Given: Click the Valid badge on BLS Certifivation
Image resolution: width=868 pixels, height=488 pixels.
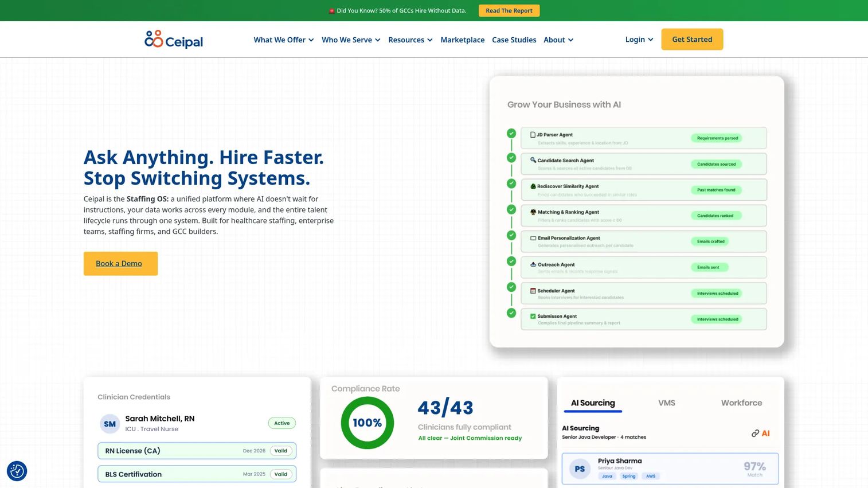Looking at the screenshot, I should tap(281, 474).
